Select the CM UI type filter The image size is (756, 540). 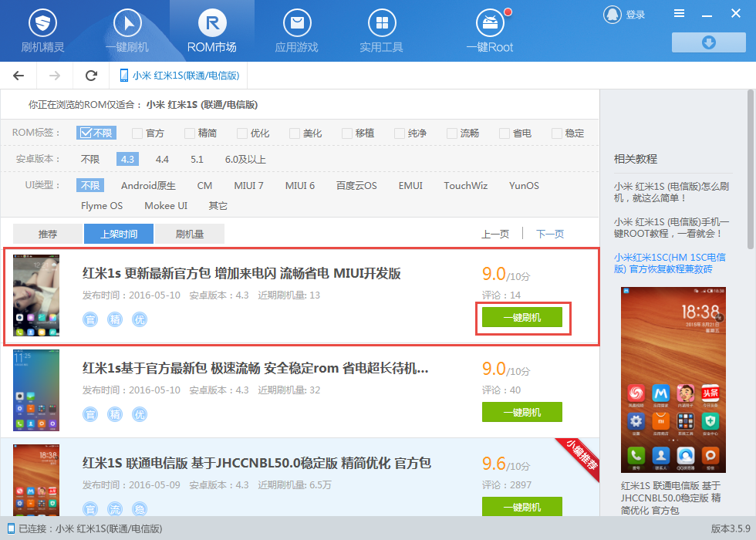204,186
